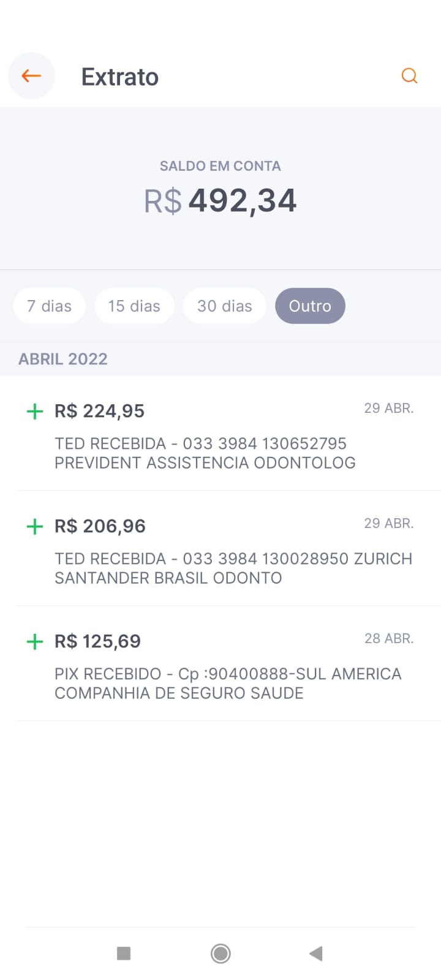Screen dimensions: 441x980
Task: Tap green plus icon beside R$ 206,96
Action: pyautogui.click(x=35, y=526)
